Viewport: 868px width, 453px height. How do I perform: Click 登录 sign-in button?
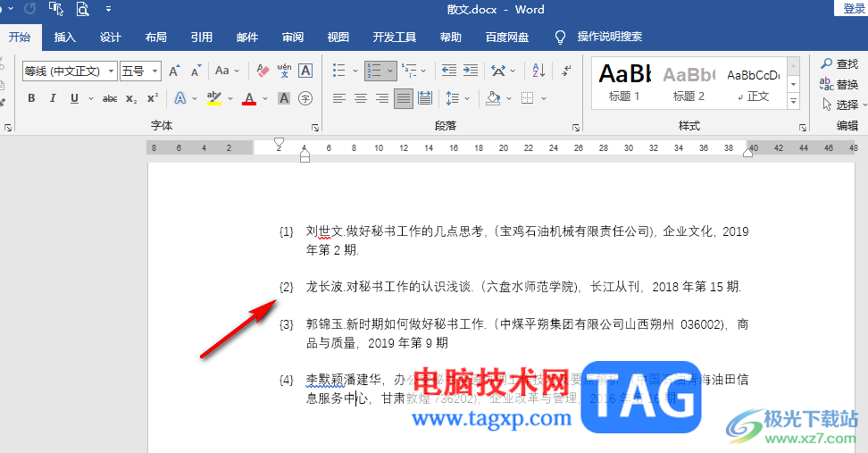click(853, 8)
